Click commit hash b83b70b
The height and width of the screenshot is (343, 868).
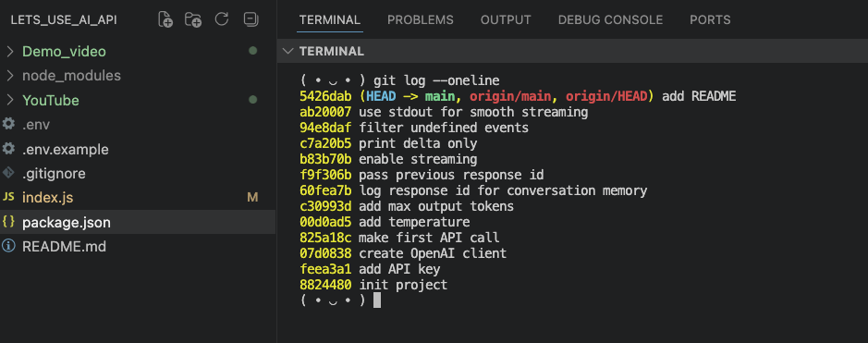coord(325,159)
